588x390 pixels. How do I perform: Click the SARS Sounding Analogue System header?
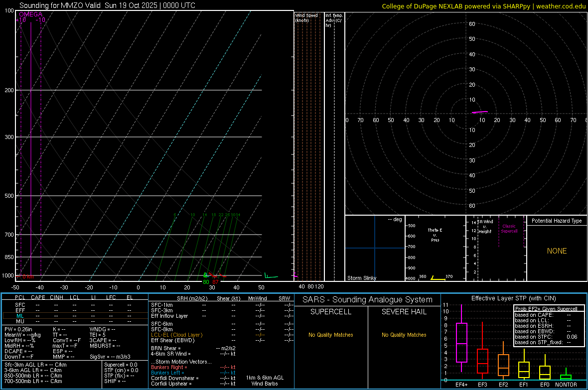367,299
